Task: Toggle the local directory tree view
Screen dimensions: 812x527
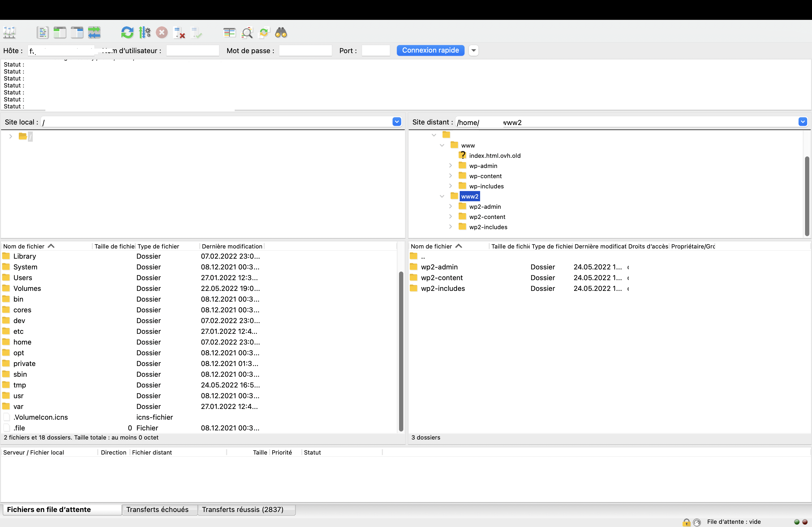Action: 60,33
